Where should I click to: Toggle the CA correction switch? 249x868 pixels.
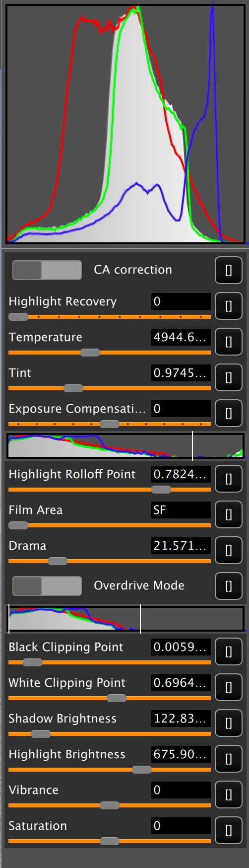tap(47, 270)
